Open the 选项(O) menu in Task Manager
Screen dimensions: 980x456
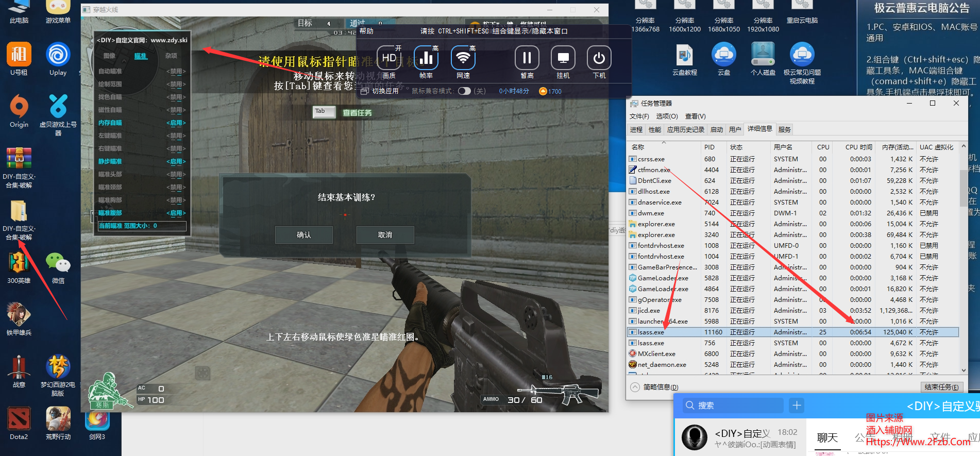click(x=667, y=116)
